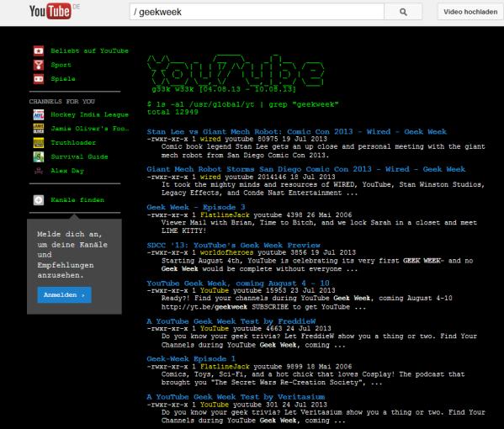Open Geek Week Test by Veritasium video

point(236,397)
